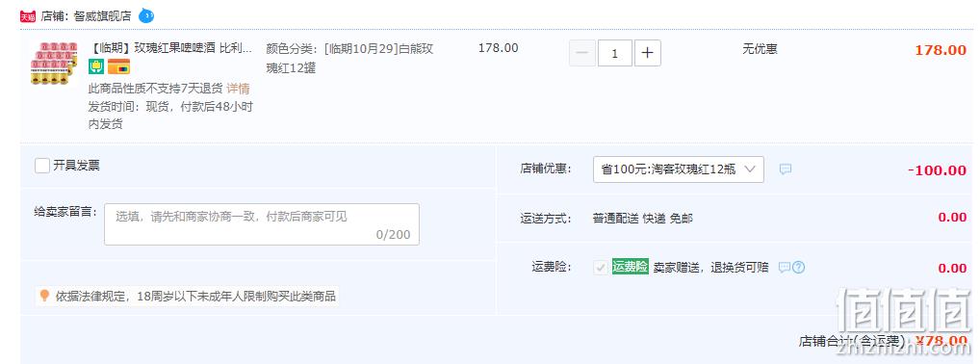Decrease quantity with the minus button
Image resolution: width=980 pixels, height=364 pixels.
pyautogui.click(x=581, y=53)
